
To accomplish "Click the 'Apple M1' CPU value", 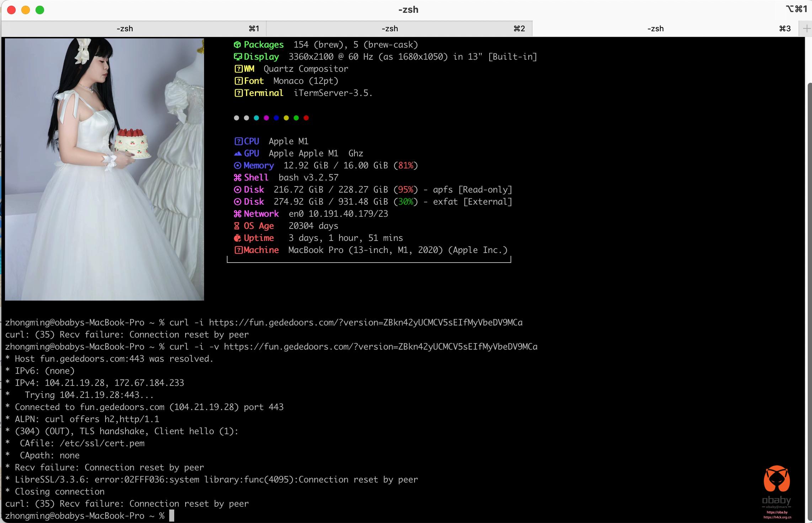I will [x=288, y=141].
